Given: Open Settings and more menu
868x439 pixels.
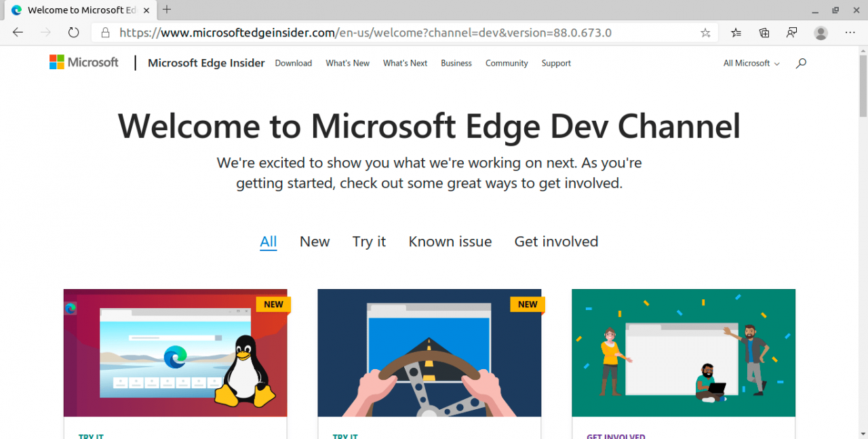Looking at the screenshot, I should pyautogui.click(x=850, y=33).
